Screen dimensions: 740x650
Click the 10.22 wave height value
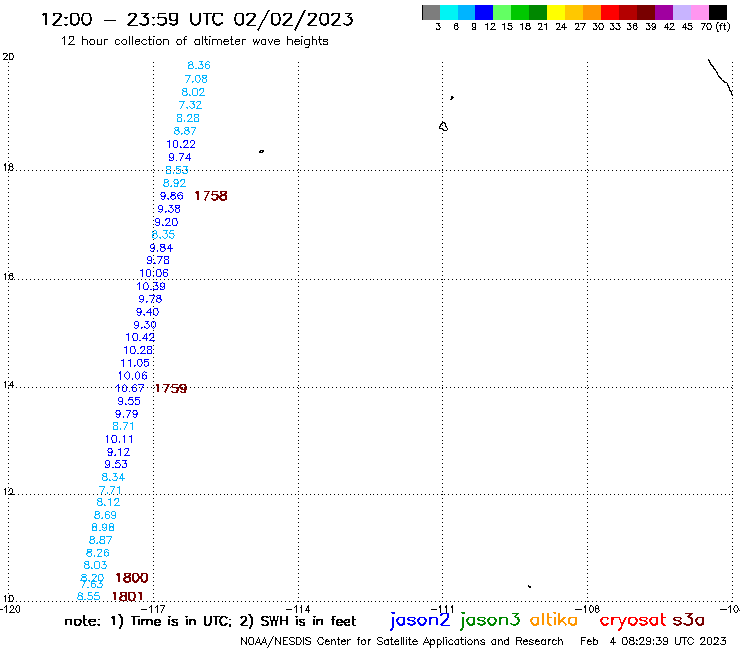point(181,144)
